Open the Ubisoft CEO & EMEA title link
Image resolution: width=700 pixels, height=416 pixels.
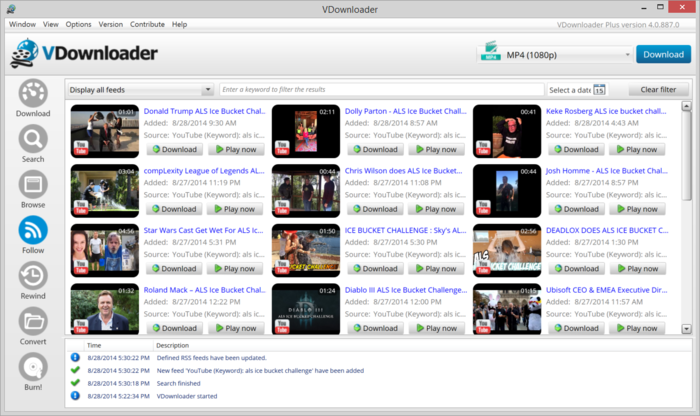click(x=607, y=290)
